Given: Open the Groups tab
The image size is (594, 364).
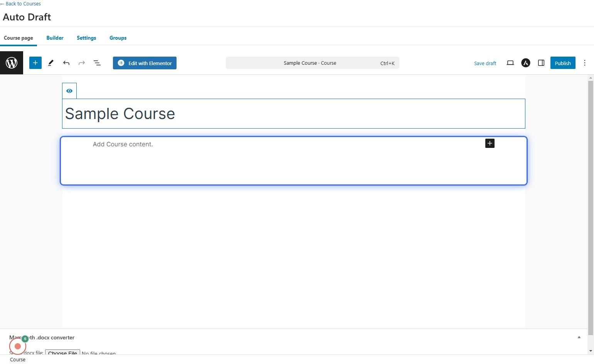Looking at the screenshot, I should (x=118, y=38).
